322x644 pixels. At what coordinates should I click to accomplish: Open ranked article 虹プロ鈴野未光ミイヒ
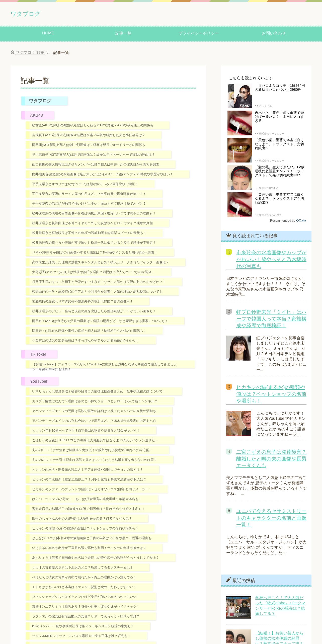pos(271,318)
